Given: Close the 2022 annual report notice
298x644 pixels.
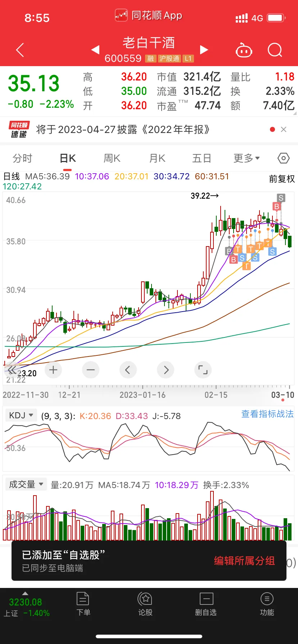Looking at the screenshot, I should (284, 129).
